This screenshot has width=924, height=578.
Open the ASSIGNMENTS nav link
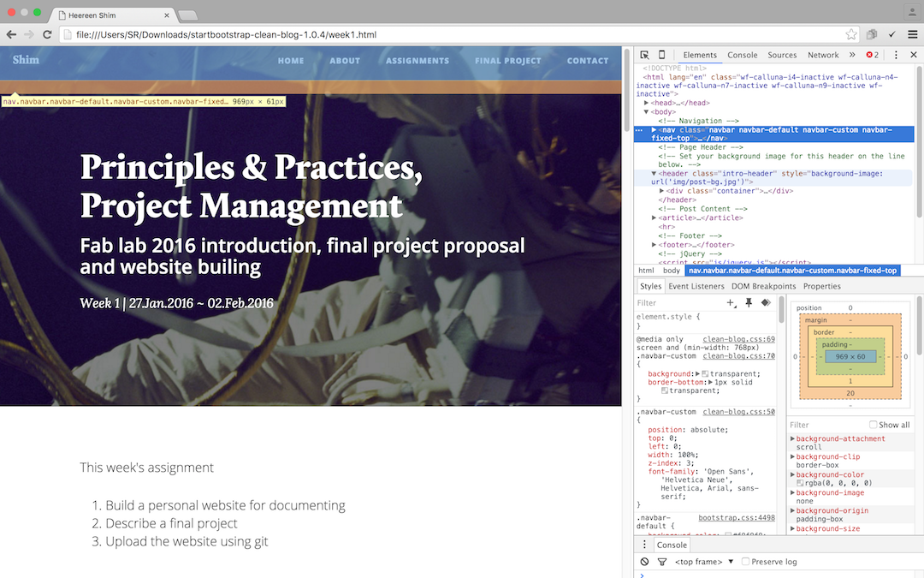[418, 61]
